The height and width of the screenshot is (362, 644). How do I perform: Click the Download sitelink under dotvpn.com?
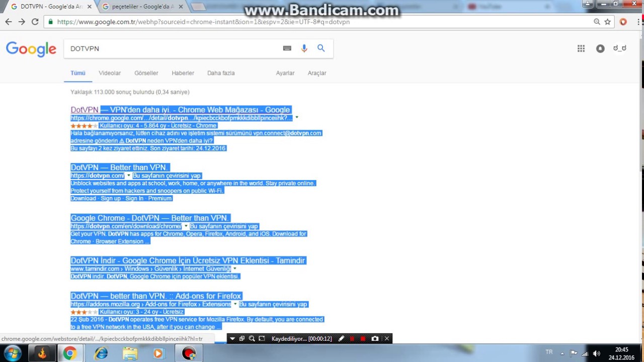83,198
